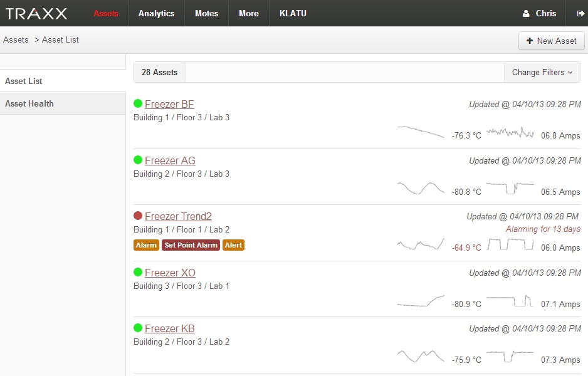
Task: Click the 28 Assets count label
Action: click(159, 72)
